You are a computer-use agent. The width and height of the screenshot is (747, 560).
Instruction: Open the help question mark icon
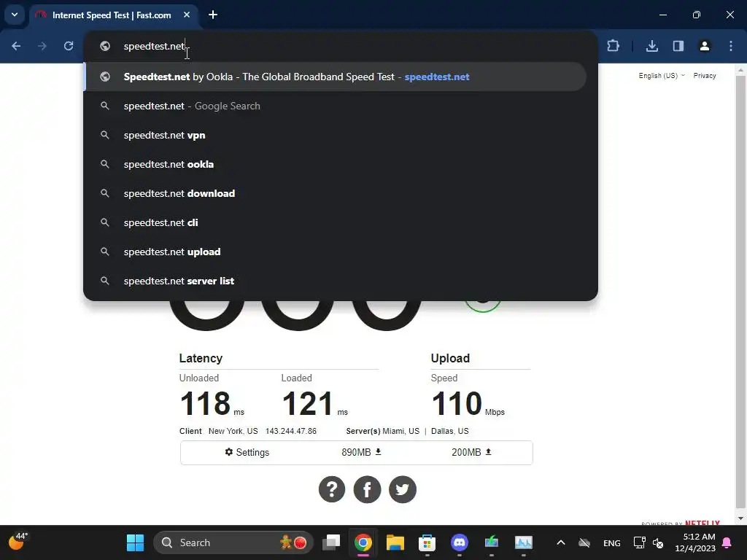(332, 489)
